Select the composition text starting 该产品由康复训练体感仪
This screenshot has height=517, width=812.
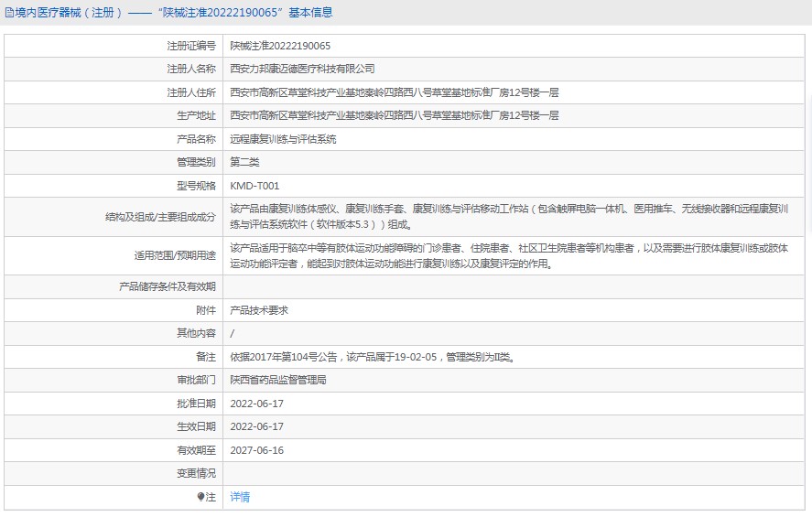click(509, 217)
